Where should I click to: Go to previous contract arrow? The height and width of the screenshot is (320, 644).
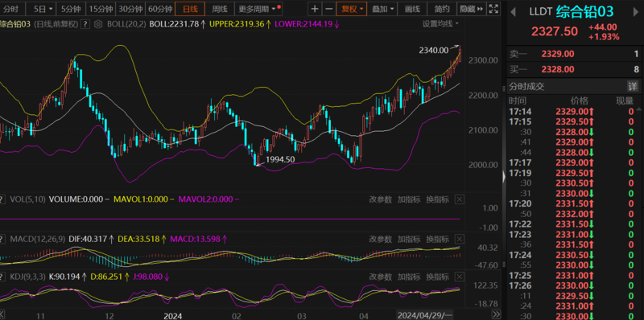point(513,12)
